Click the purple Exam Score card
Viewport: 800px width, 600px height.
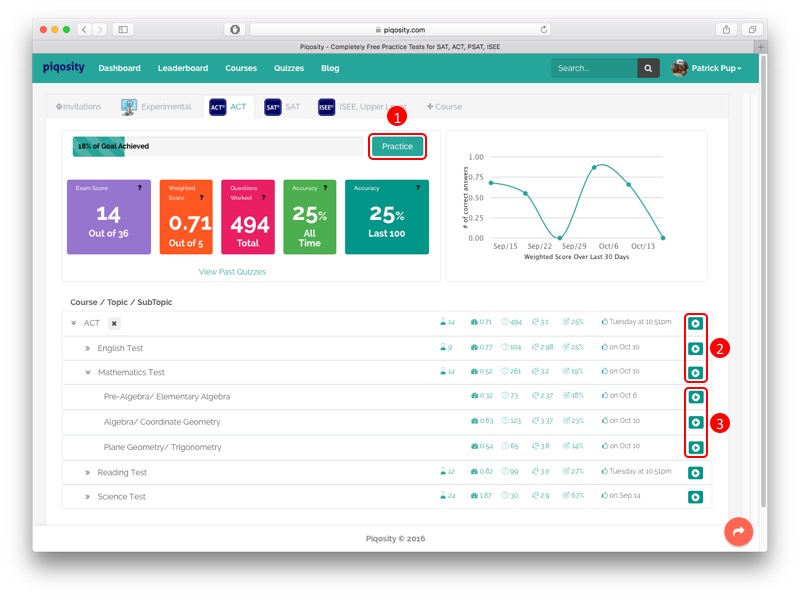(x=109, y=217)
